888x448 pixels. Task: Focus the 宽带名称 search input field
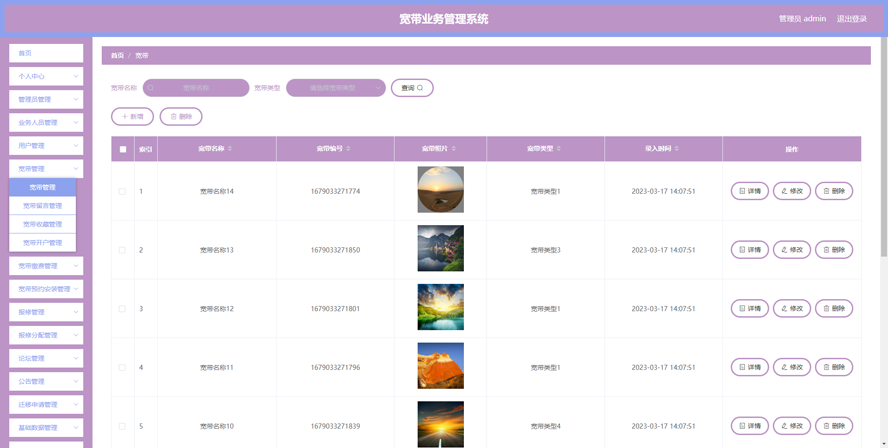tap(196, 88)
